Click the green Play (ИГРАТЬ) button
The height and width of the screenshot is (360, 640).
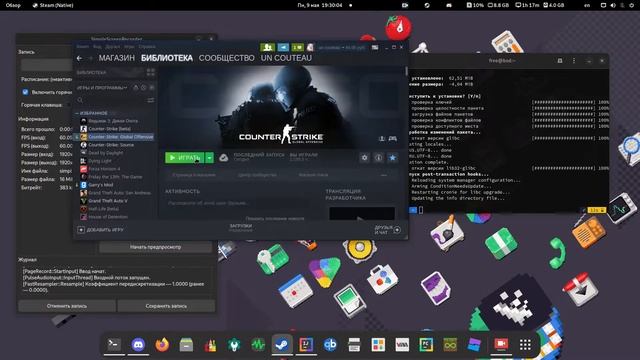[184, 158]
